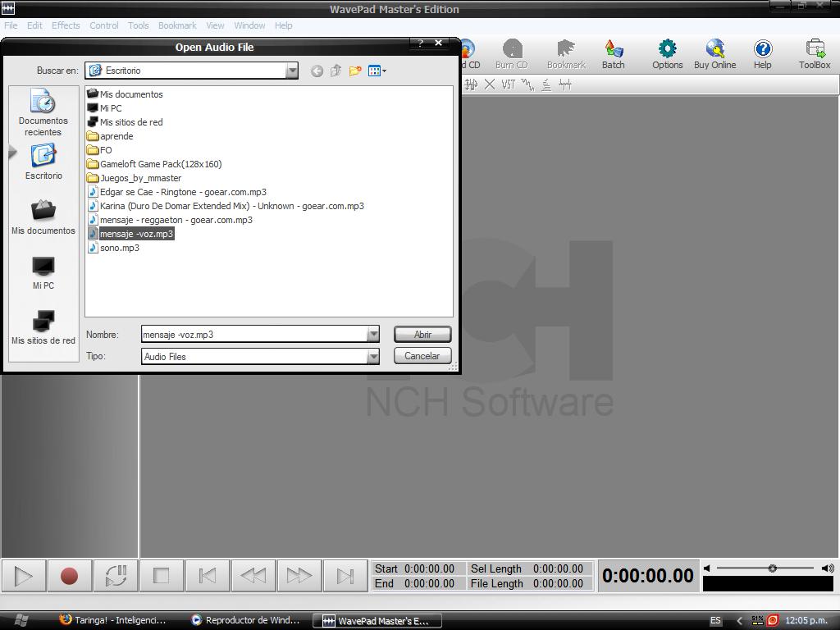Click the waveform icon right of the VST icon
The height and width of the screenshot is (630, 840).
527,84
